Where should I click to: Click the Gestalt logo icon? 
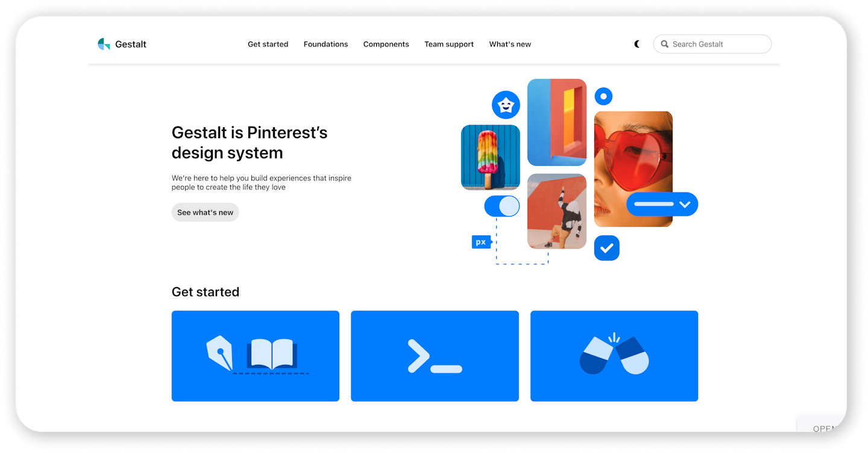click(104, 44)
